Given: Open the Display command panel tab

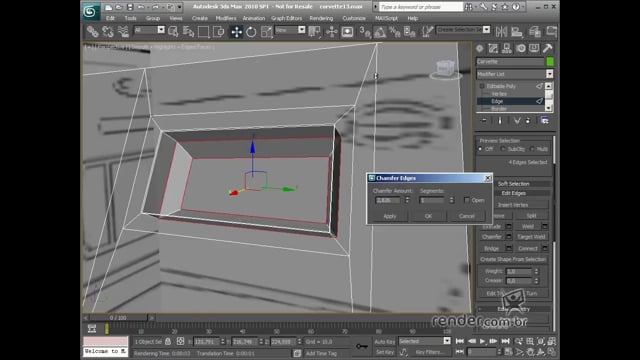Looking at the screenshot, I should click(534, 48).
